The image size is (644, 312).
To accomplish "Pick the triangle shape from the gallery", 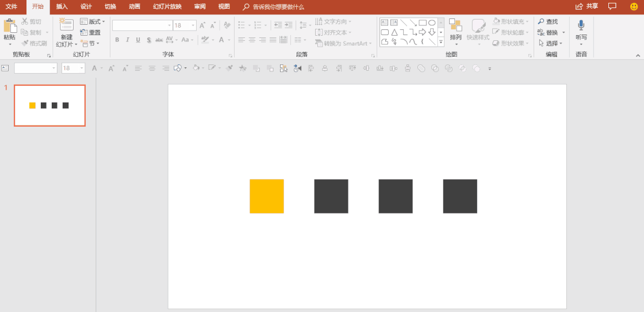I will point(394,32).
